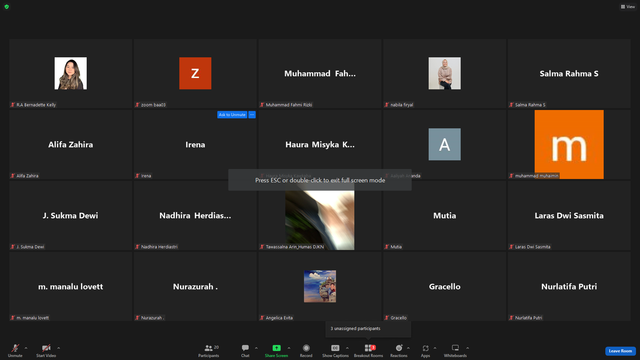This screenshot has height=360, width=640.
Task: Expand Share Screen options arrow
Action: coord(289,348)
